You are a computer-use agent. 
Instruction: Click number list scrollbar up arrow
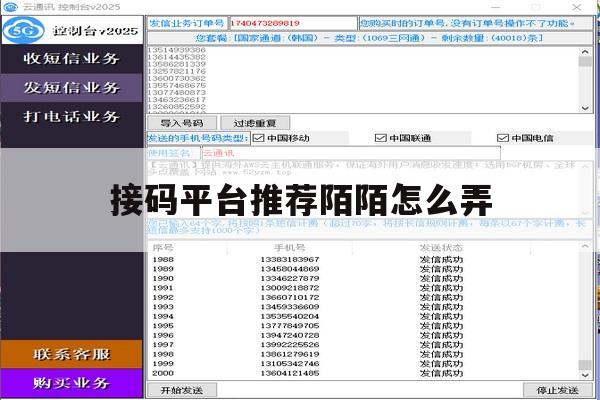(585, 52)
